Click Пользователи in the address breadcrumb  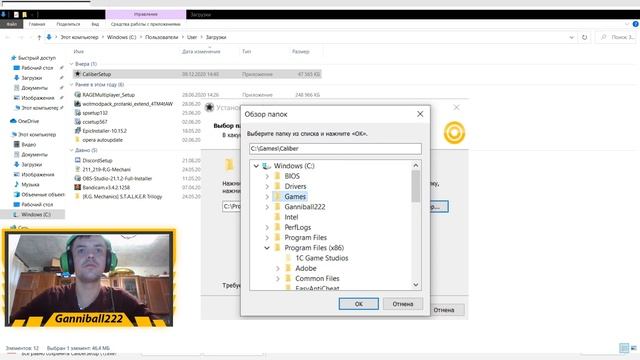tap(162, 37)
